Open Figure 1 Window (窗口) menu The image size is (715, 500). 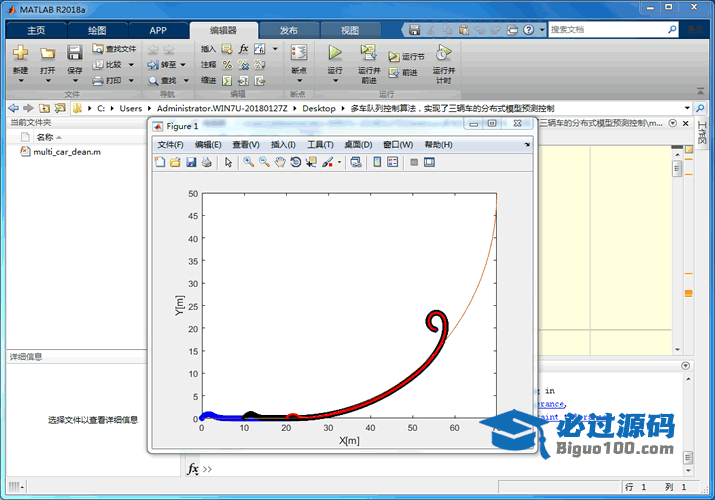tap(398, 144)
